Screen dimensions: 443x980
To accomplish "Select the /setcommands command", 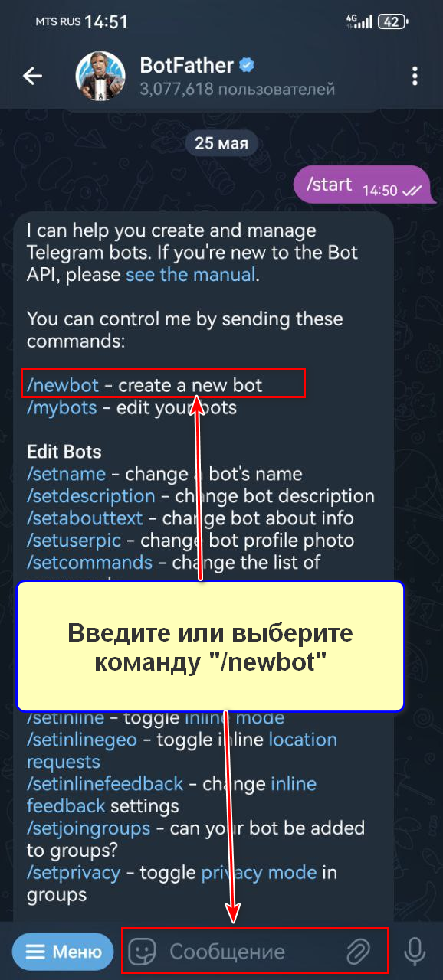I will click(x=90, y=563).
